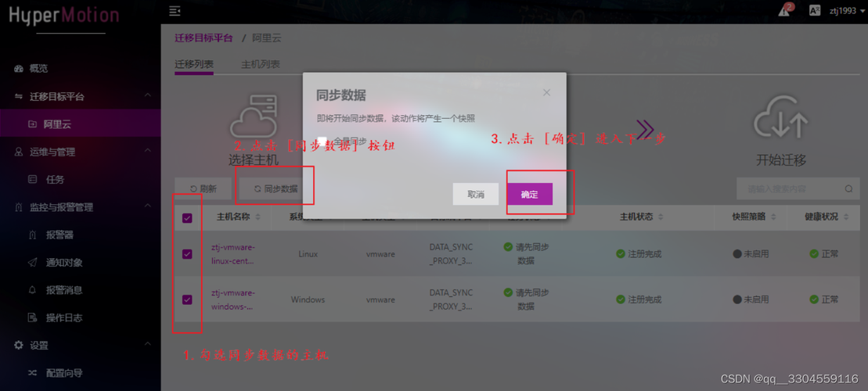This screenshot has width=868, height=391.
Task: Open the ztj1993 user account menu
Action: pos(846,10)
